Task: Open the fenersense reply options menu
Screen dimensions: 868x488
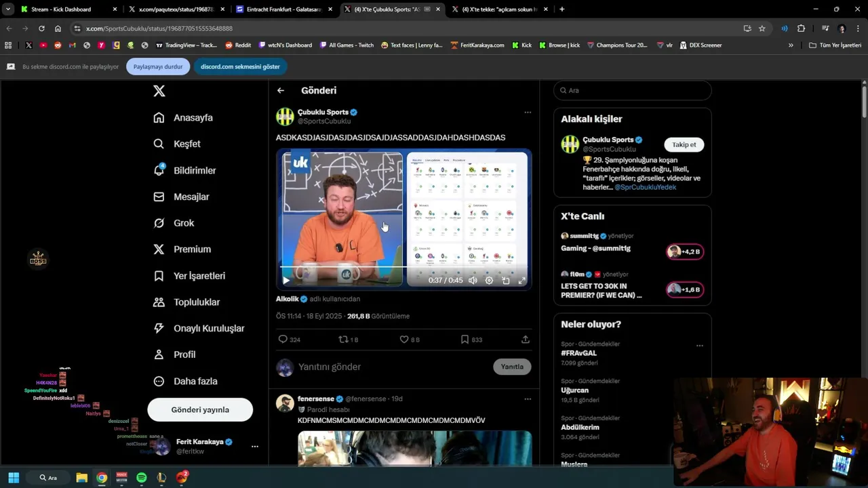Action: (x=528, y=399)
